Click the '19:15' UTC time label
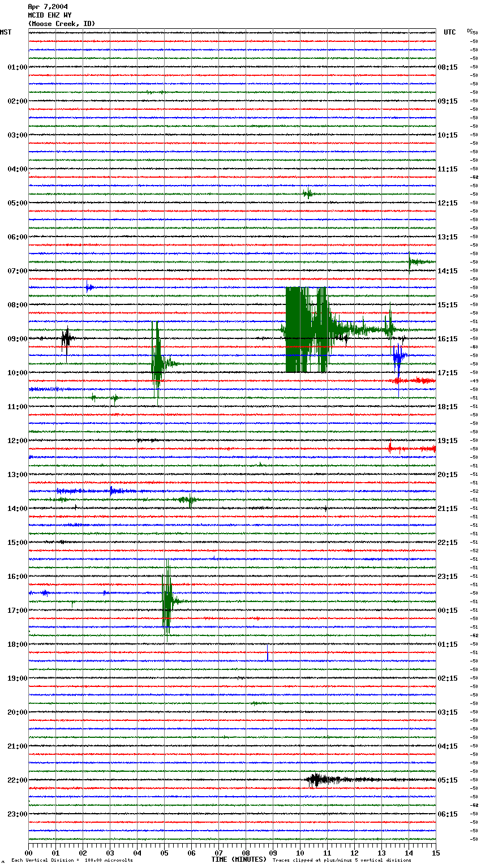 point(448,441)
